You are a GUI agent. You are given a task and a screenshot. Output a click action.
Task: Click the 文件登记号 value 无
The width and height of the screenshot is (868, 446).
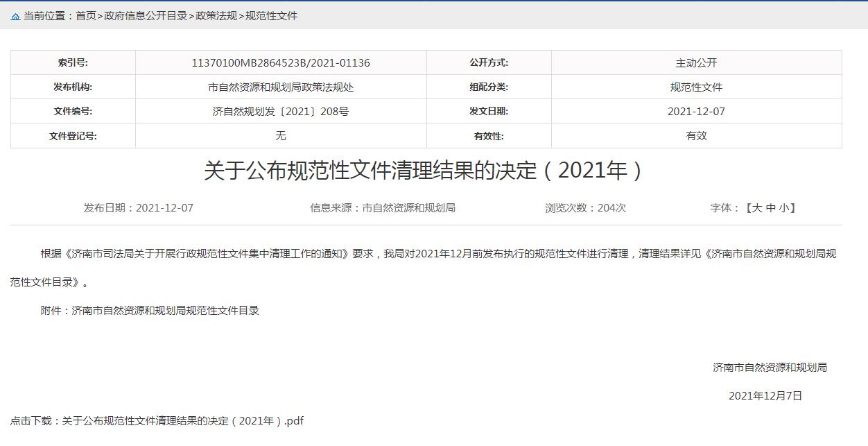[x=281, y=135]
